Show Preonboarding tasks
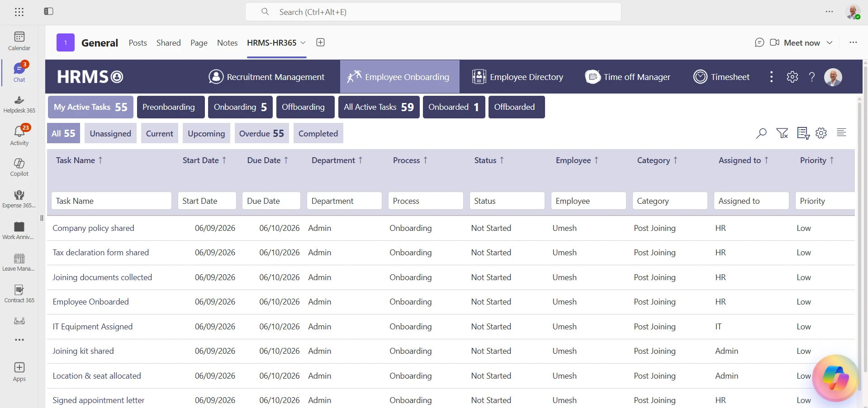This screenshot has width=868, height=408. [x=171, y=107]
